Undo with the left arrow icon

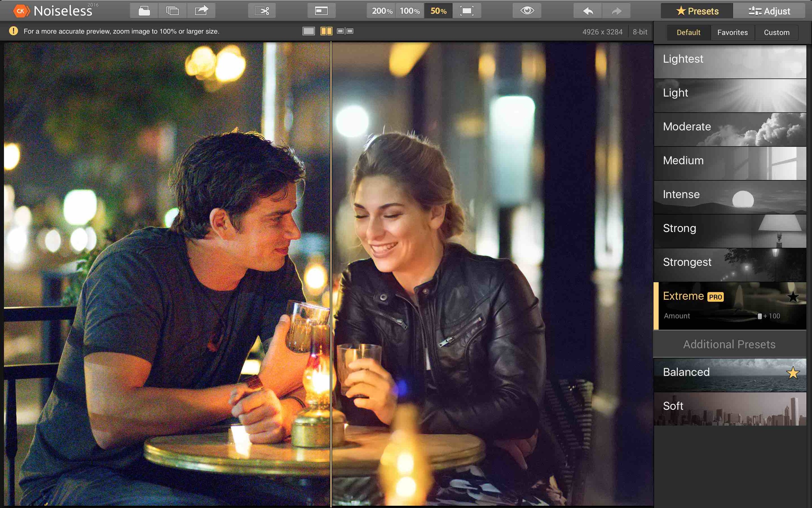coord(588,11)
